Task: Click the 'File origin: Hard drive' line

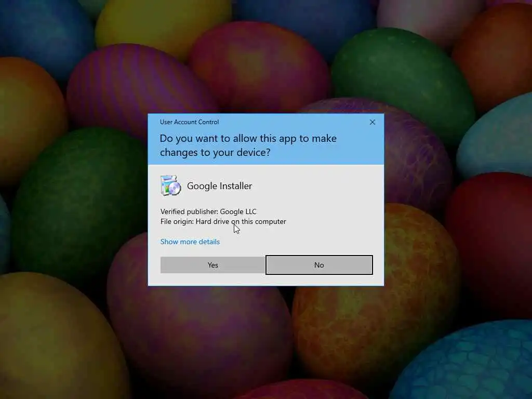Action: click(x=223, y=221)
